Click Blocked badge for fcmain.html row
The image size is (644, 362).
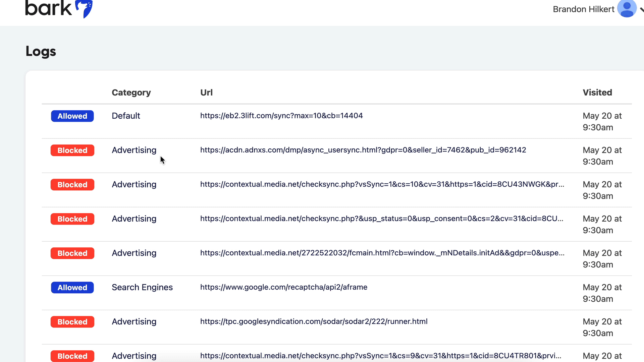tap(72, 253)
